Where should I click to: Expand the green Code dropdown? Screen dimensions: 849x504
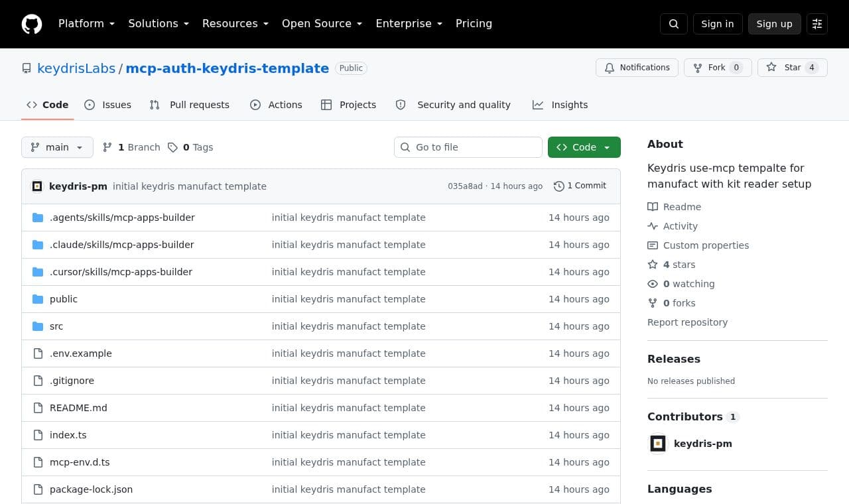pos(584,147)
